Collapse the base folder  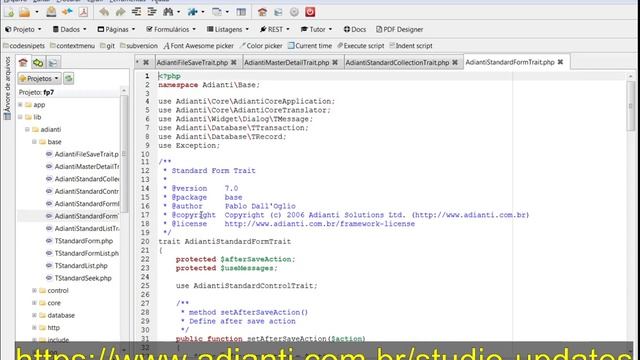pos(34,142)
